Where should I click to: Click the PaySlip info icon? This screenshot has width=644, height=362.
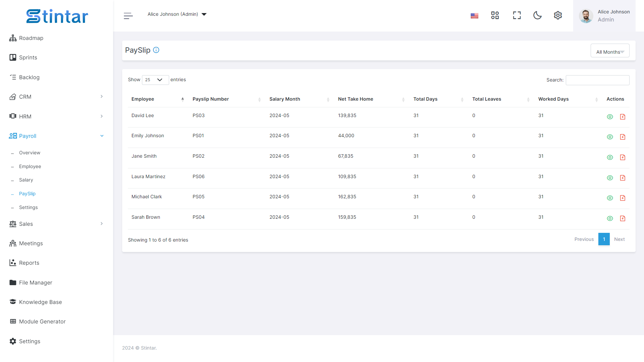156,50
